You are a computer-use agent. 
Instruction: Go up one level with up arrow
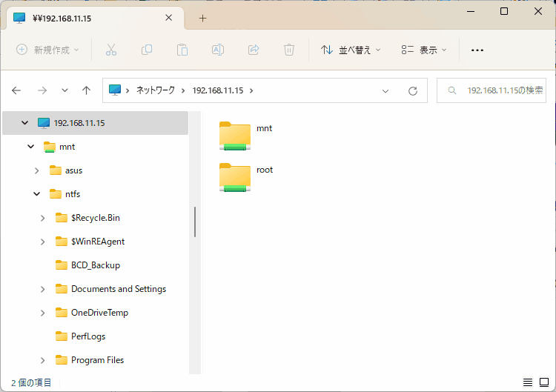[86, 90]
